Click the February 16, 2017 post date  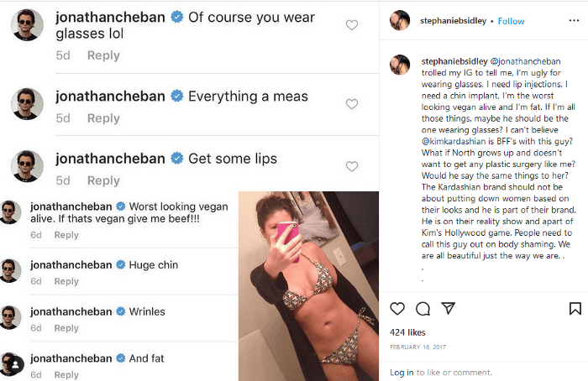click(418, 347)
